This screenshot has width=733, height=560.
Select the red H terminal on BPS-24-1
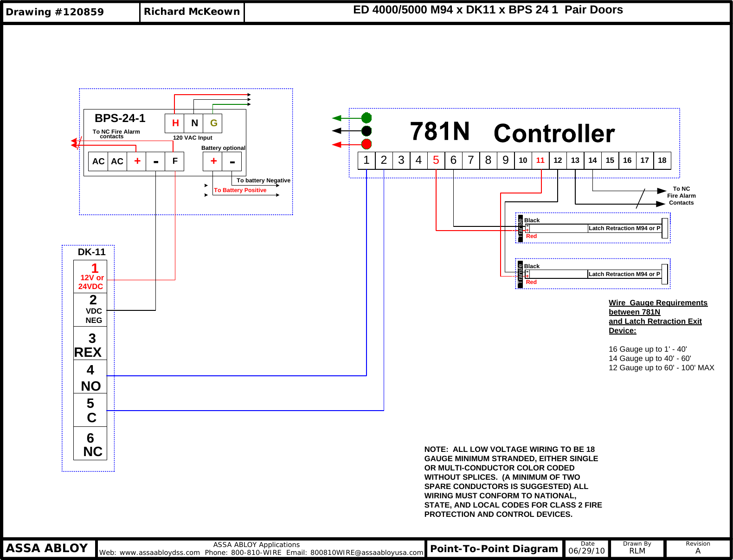(x=175, y=123)
